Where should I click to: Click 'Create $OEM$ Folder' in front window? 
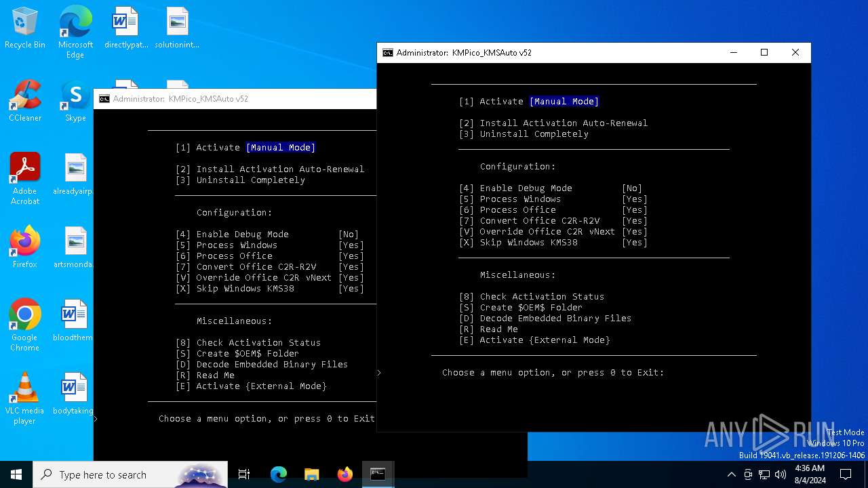click(532, 308)
